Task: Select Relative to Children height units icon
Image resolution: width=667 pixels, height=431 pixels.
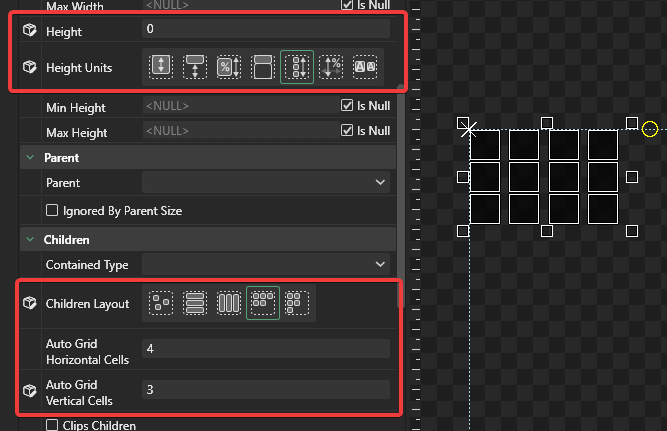Action: (x=297, y=67)
